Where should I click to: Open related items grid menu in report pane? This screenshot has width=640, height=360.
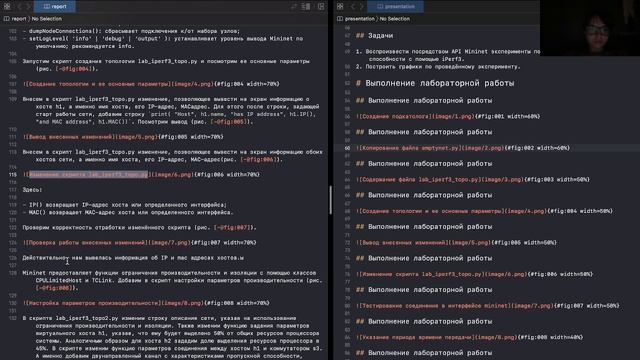(7, 6)
